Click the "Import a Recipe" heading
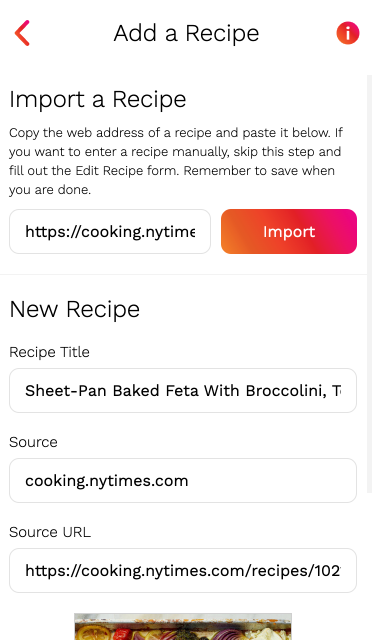This screenshot has height=640, width=372. coord(98,99)
